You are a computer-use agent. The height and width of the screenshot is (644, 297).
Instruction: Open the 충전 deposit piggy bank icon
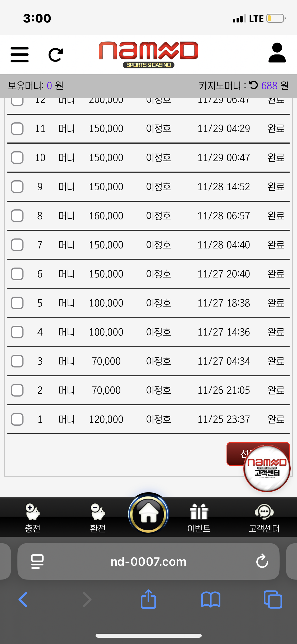[32, 512]
